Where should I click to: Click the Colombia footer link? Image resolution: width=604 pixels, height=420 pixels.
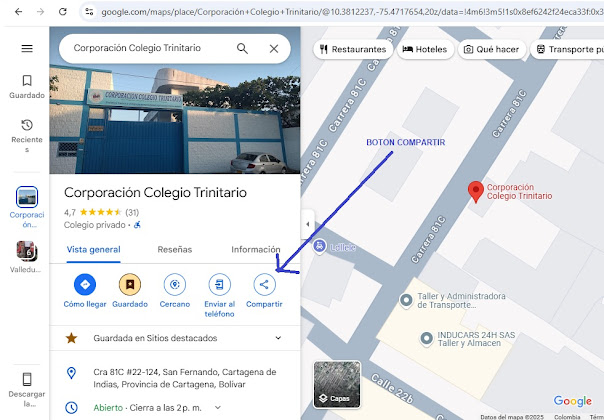click(567, 417)
